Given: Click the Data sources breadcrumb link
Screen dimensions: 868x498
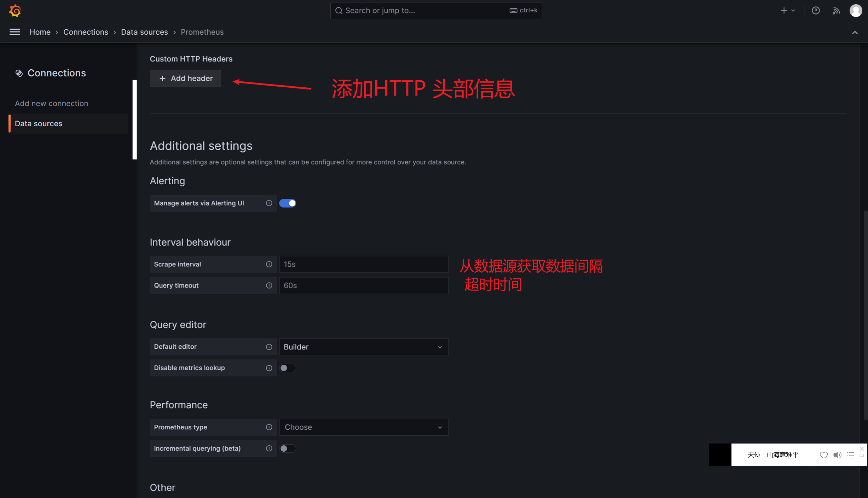Looking at the screenshot, I should 144,32.
